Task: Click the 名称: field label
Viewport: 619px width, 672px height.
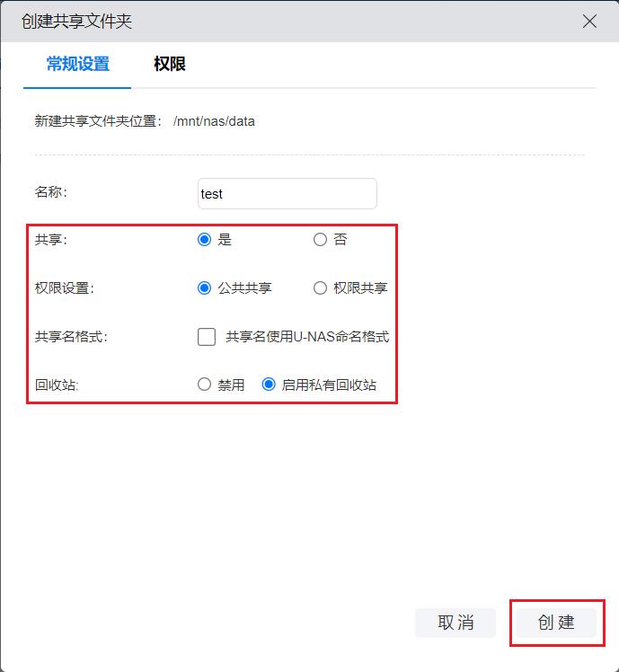Action: click(51, 192)
